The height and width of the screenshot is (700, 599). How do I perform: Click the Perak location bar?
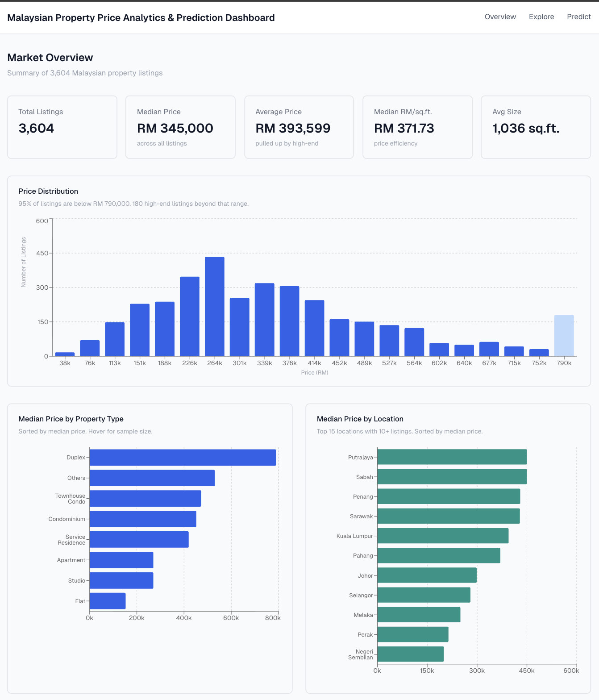point(413,634)
